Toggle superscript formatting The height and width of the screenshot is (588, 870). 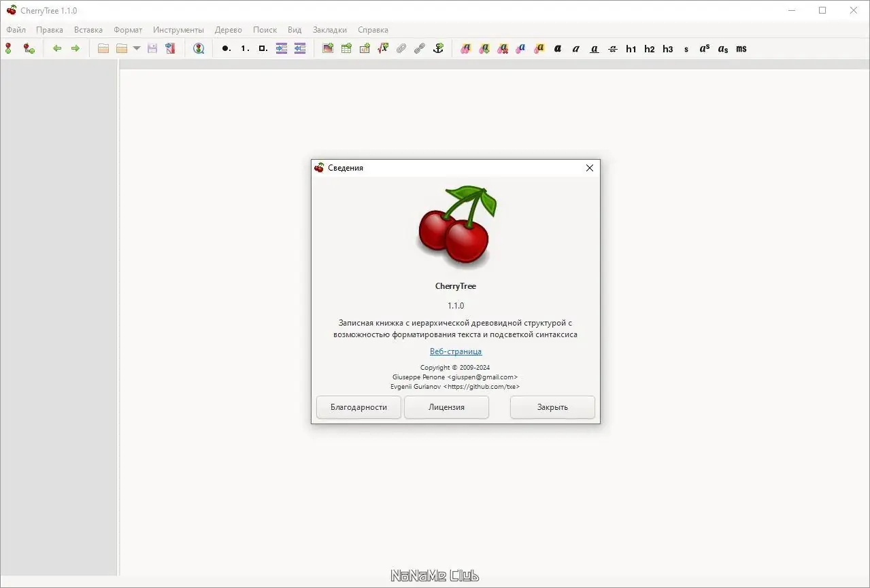pos(705,48)
